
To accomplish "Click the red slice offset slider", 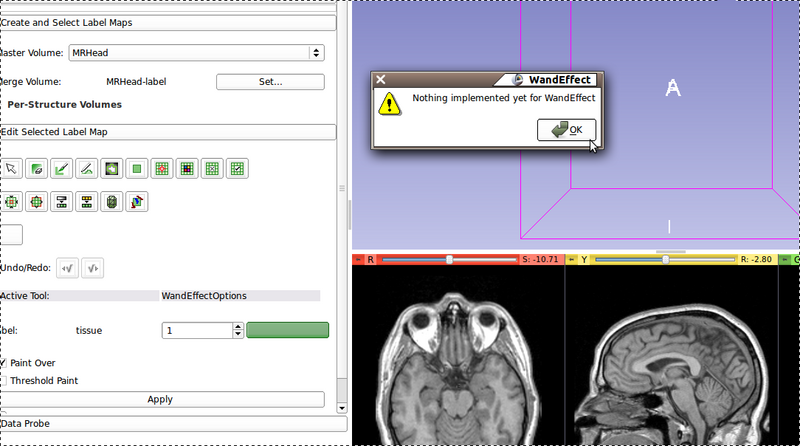I will click(450, 260).
